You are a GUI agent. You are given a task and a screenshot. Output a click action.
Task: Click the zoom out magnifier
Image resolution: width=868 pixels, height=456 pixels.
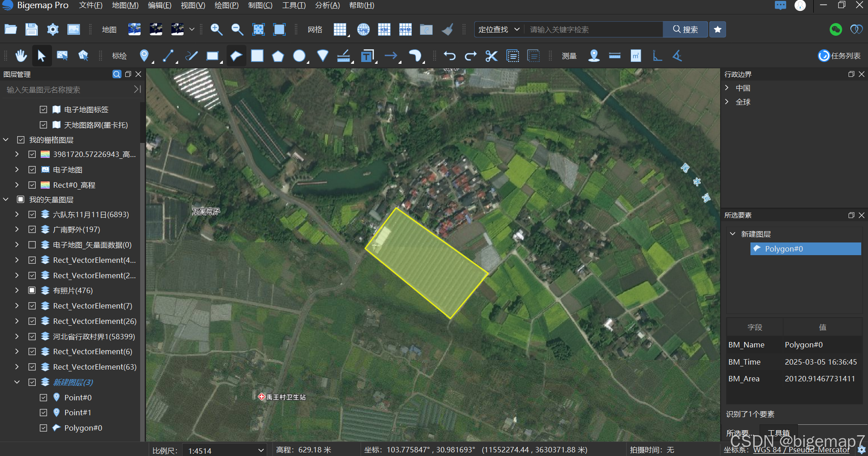coord(237,29)
